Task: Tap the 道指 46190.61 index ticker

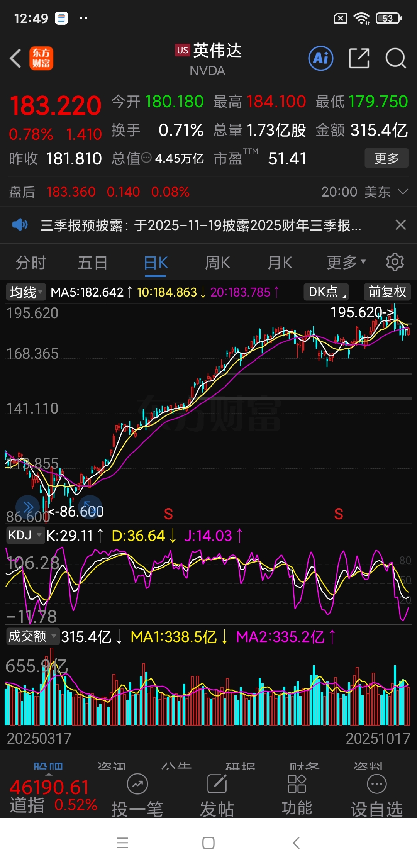Action: click(53, 795)
